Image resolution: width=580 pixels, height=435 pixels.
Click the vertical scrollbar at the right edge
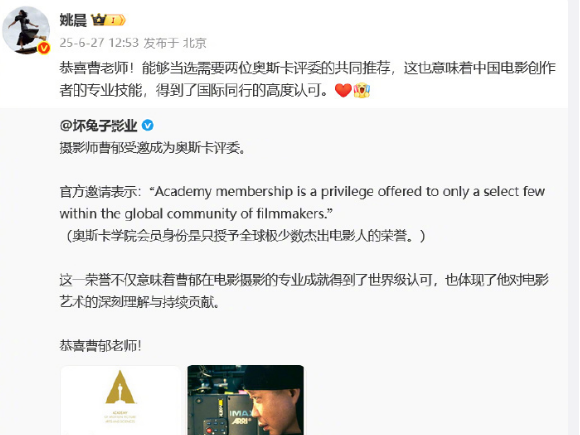(574, 218)
